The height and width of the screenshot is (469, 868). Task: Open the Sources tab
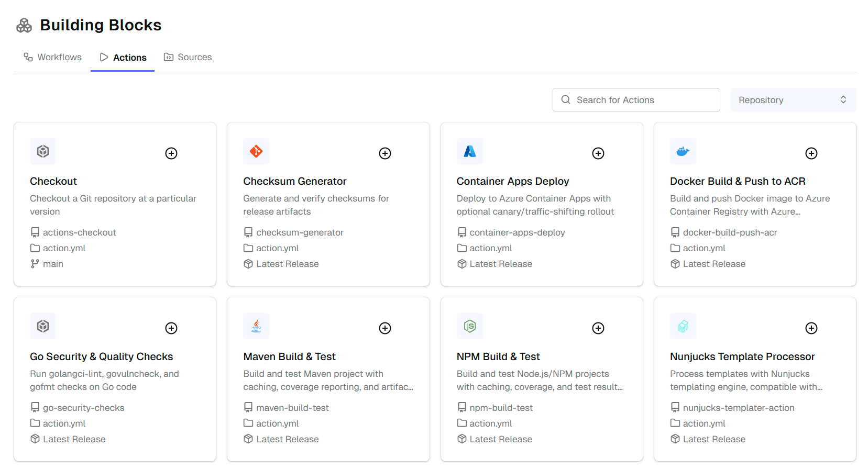pyautogui.click(x=188, y=57)
